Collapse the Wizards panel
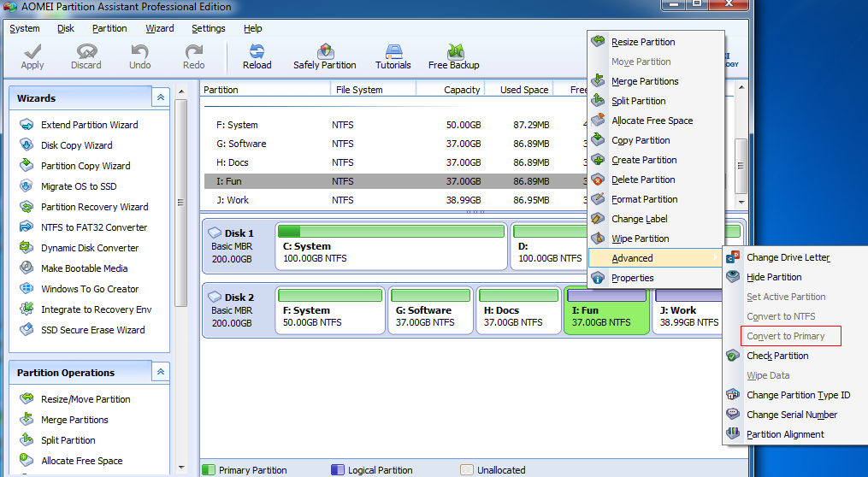868x477 pixels. pos(161,97)
